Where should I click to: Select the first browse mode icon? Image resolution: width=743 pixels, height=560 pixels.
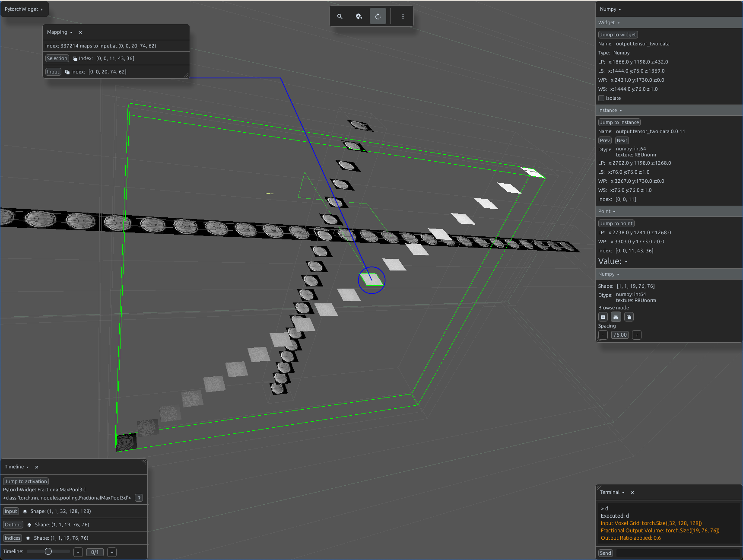click(603, 317)
